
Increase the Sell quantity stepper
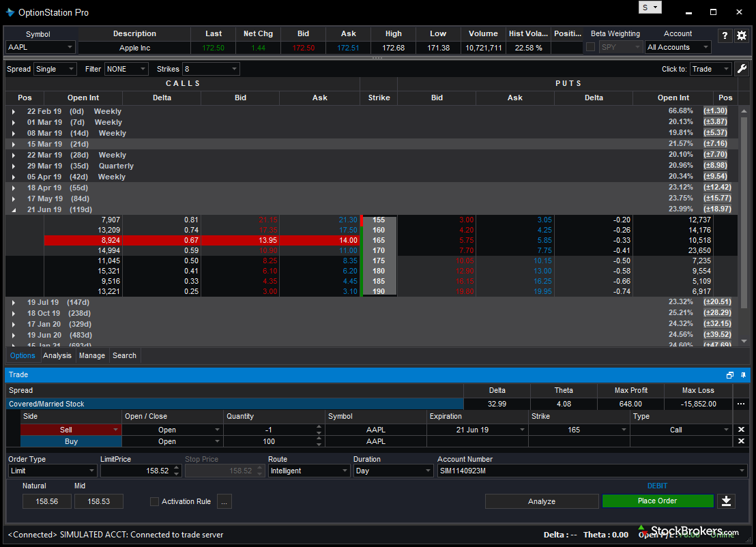[x=319, y=426]
